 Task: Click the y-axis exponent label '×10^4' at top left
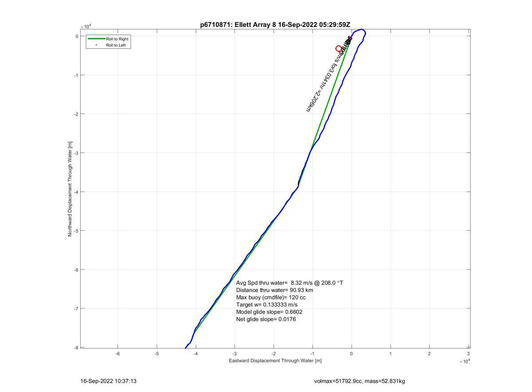pyautogui.click(x=86, y=27)
